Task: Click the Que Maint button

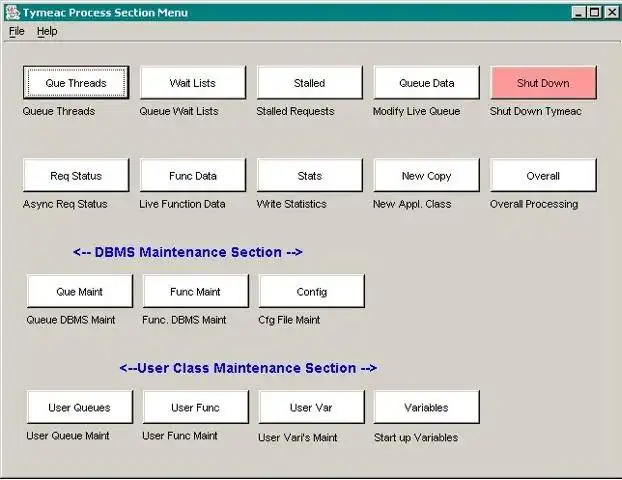Action: click(x=80, y=291)
